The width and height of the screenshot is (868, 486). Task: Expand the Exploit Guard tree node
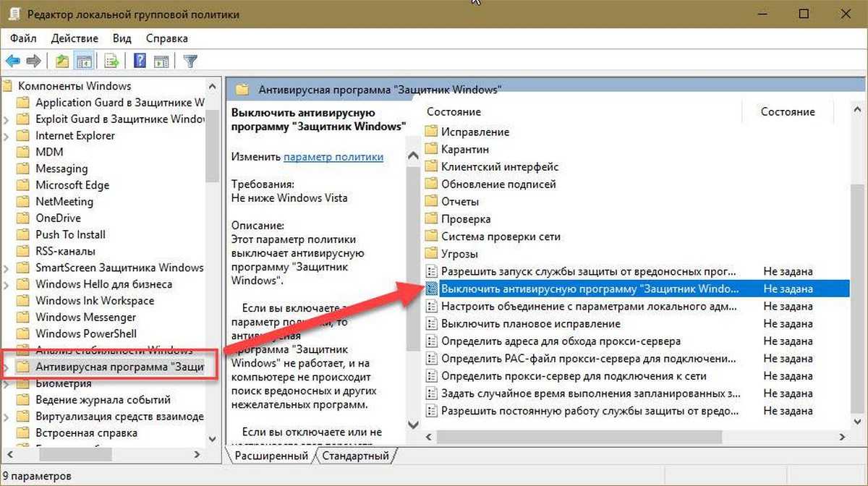click(x=7, y=119)
